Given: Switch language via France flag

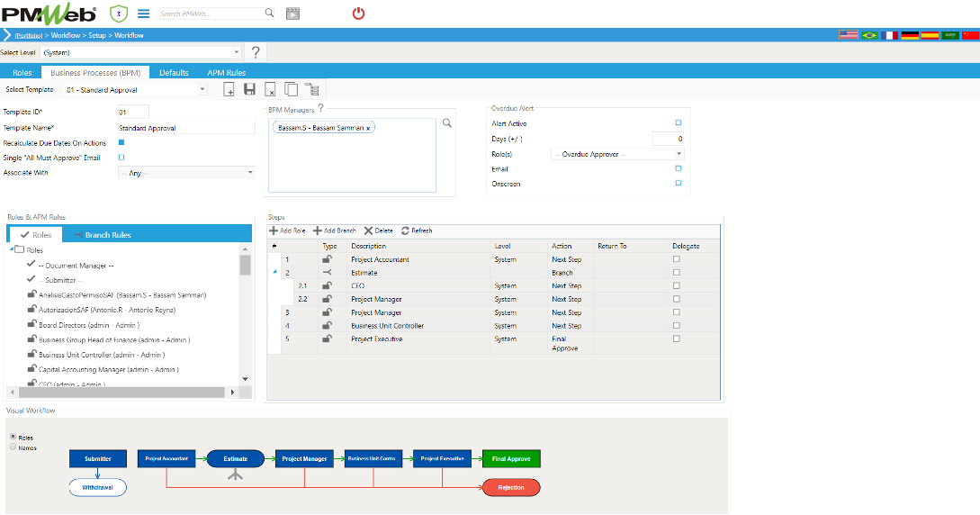Looking at the screenshot, I should pos(889,35).
